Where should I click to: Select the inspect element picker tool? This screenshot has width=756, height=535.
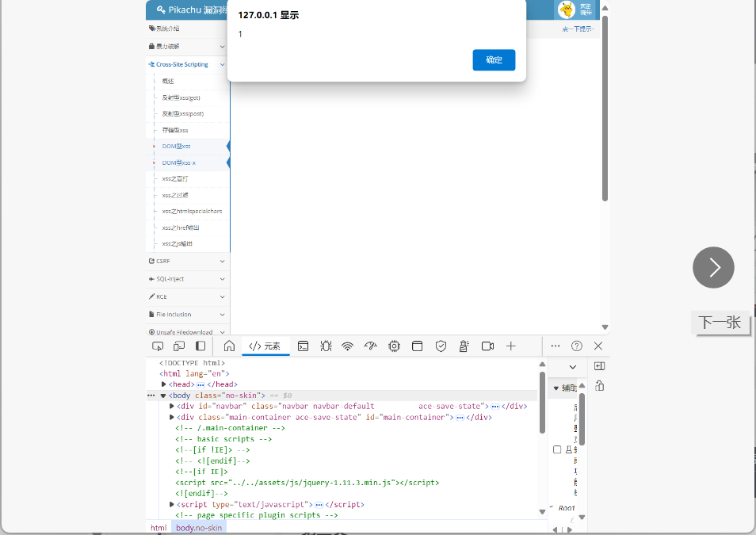pos(158,346)
